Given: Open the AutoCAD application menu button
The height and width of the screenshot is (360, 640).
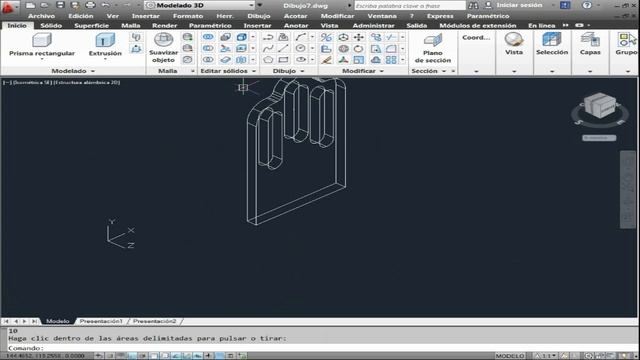Looking at the screenshot, I should coord(10,7).
